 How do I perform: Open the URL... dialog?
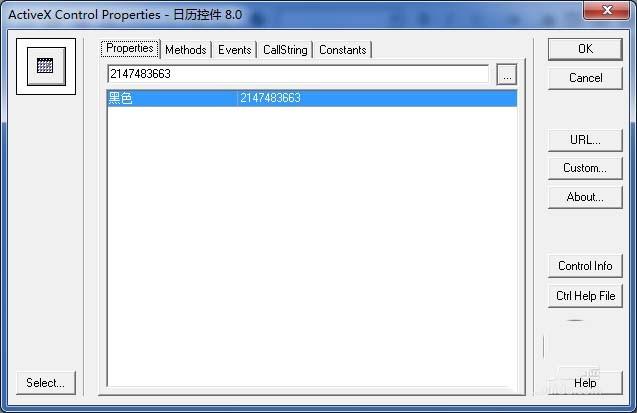[x=585, y=140]
